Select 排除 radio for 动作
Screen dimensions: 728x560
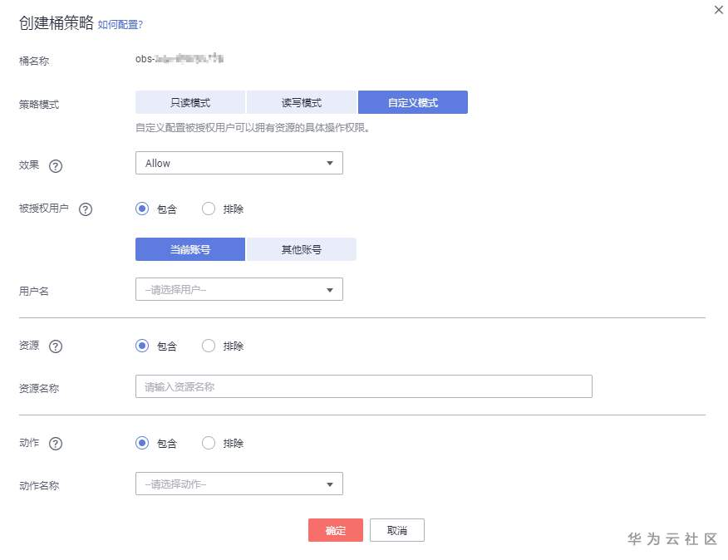(x=209, y=443)
